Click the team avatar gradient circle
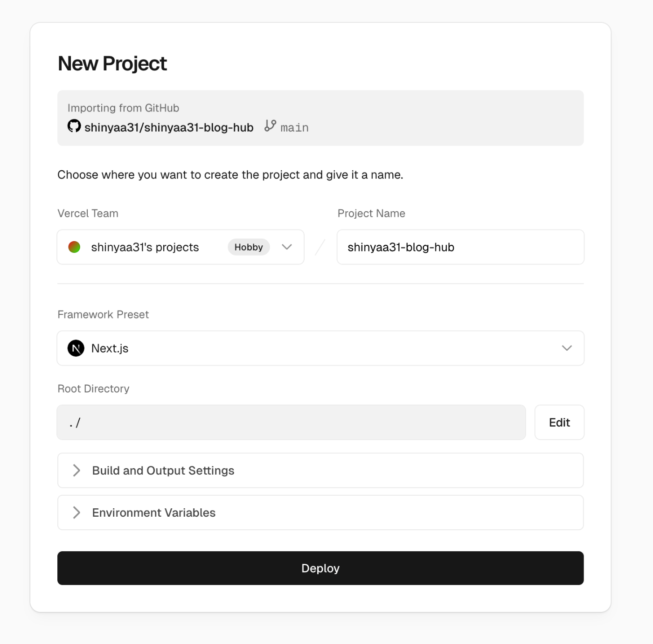This screenshot has width=653, height=644. click(74, 247)
